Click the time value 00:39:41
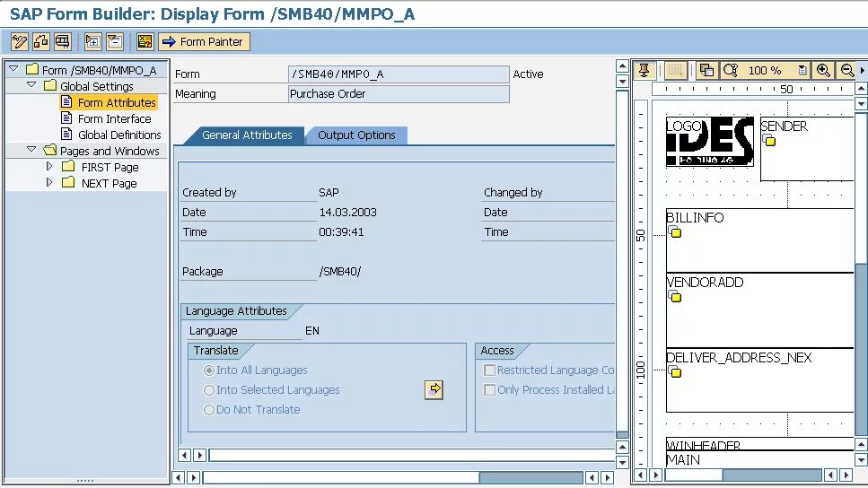The width and height of the screenshot is (868, 488). [341, 232]
